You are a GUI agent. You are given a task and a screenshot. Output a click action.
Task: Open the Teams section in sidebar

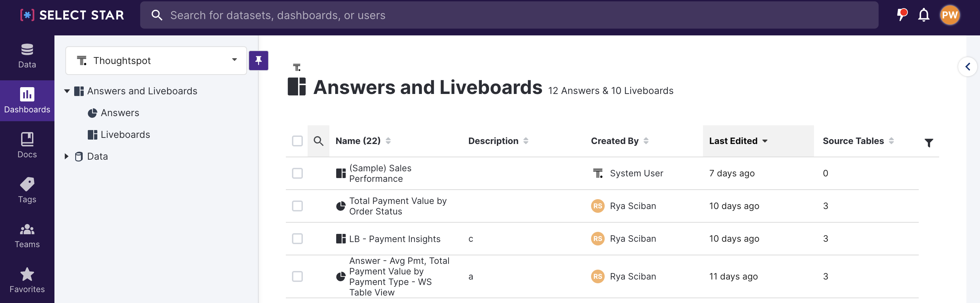click(x=27, y=235)
